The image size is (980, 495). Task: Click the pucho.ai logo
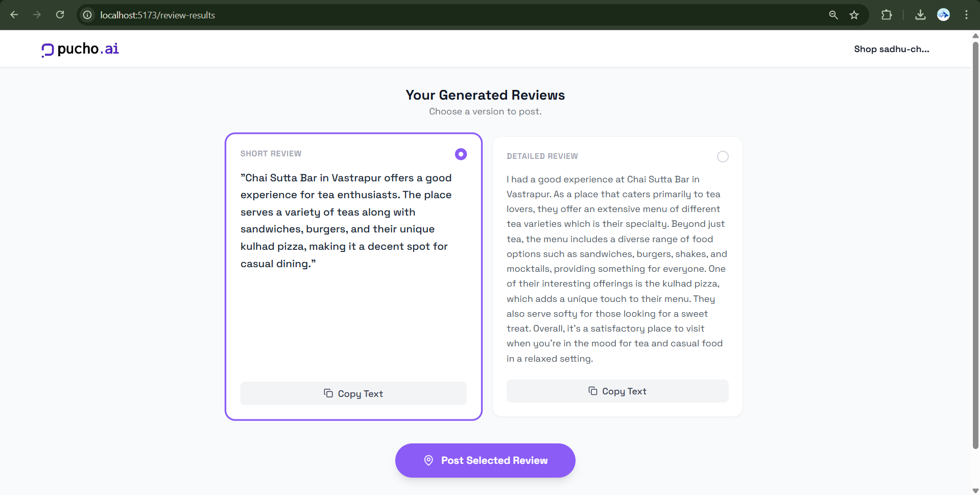[x=80, y=49]
